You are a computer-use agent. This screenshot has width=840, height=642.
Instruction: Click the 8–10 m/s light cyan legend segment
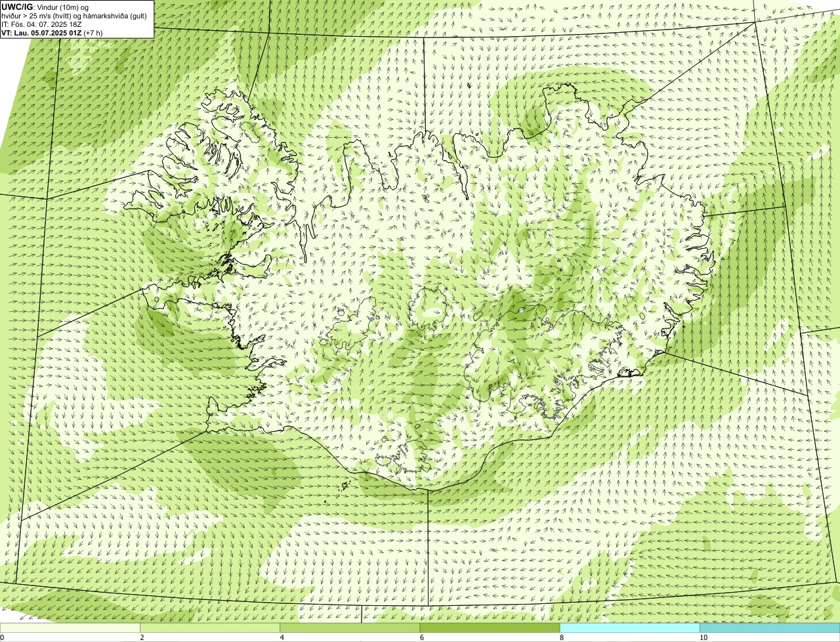[x=629, y=628]
